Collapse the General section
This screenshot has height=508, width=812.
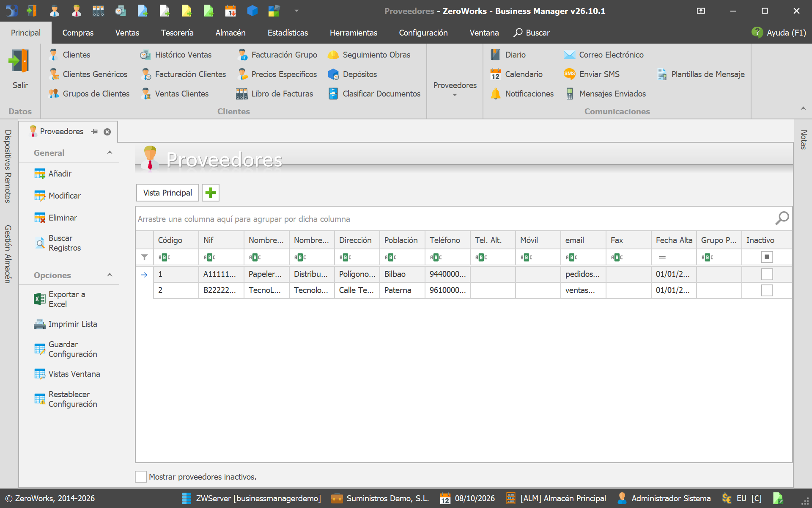click(x=110, y=153)
